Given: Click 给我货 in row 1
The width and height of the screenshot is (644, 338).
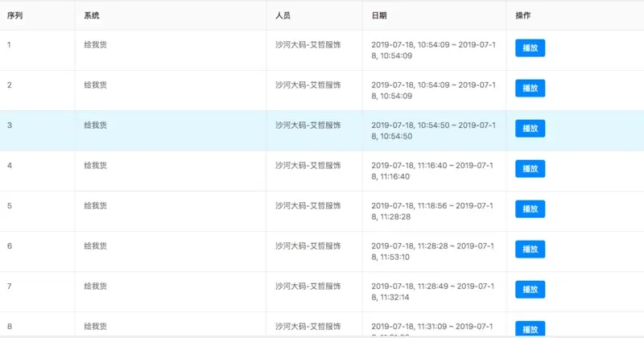Looking at the screenshot, I should tap(95, 45).
